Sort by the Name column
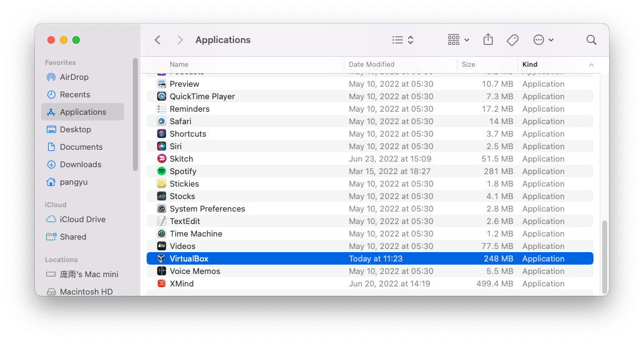Viewport: 644px width, 342px height. [x=179, y=64]
